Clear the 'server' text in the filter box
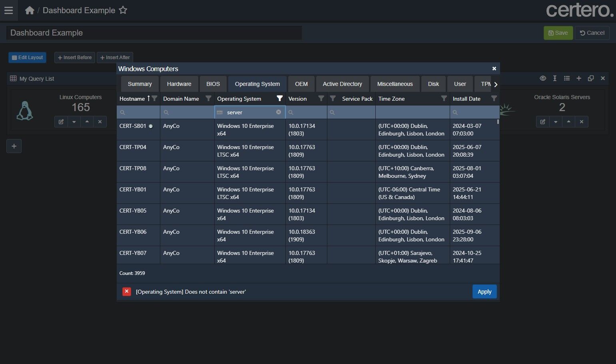The width and height of the screenshot is (616, 364). pyautogui.click(x=279, y=112)
